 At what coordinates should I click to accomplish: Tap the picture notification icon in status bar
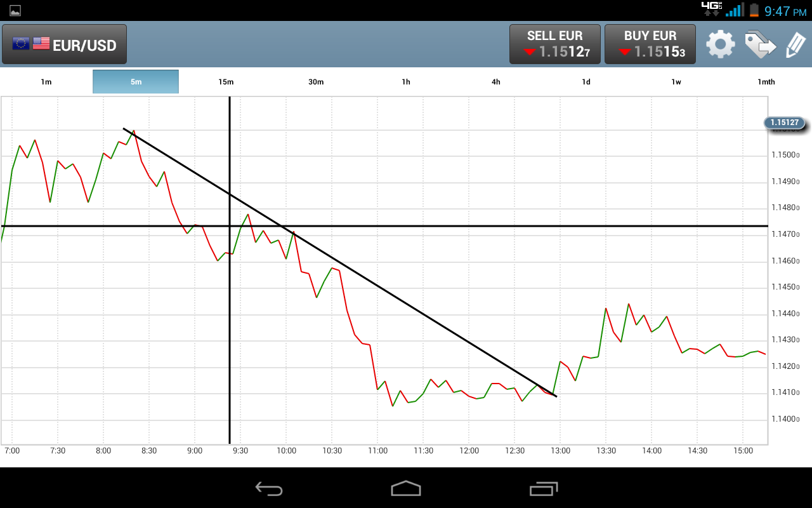click(x=15, y=11)
